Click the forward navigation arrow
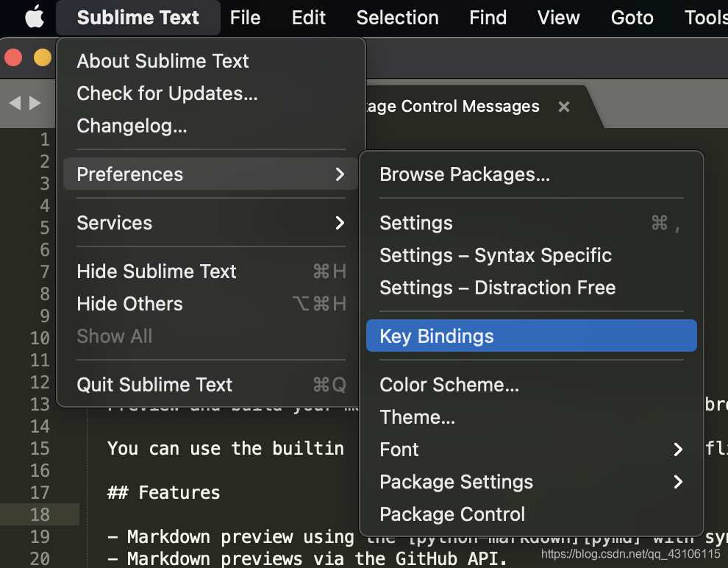This screenshot has height=568, width=728. tap(35, 103)
